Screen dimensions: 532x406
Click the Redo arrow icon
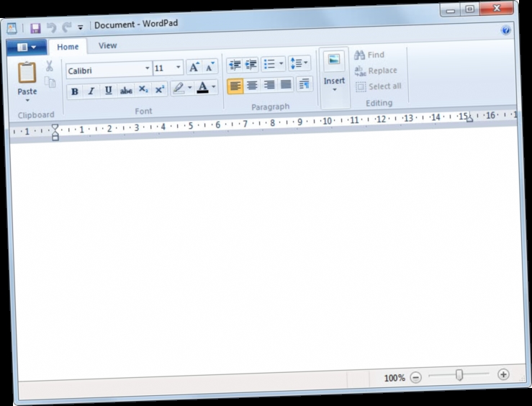tap(67, 27)
